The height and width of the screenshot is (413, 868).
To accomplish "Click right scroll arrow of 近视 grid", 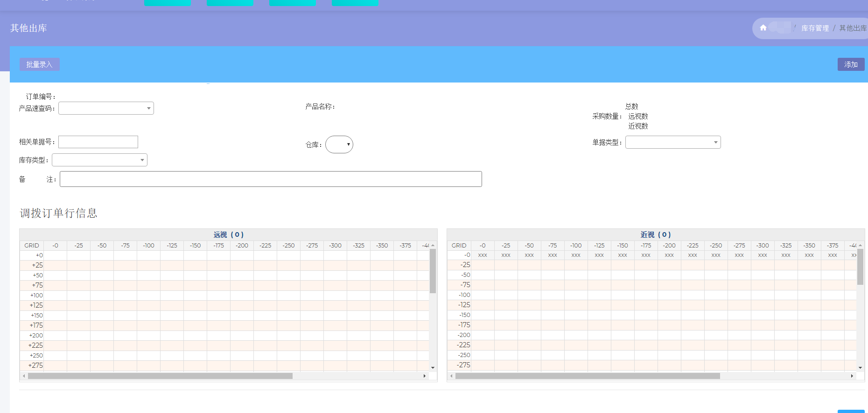I will 852,376.
